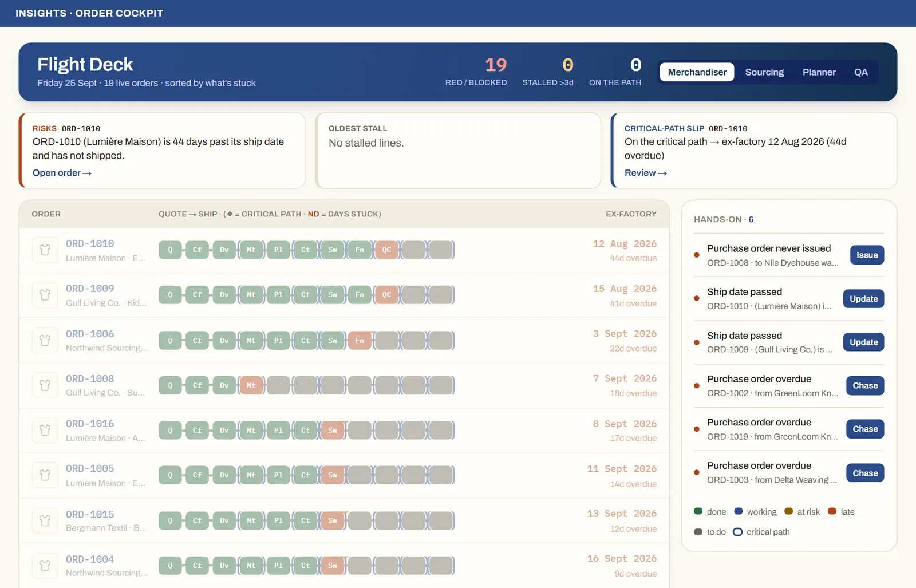Click the 'critical path' legend ring
916x588 pixels.
[738, 532]
